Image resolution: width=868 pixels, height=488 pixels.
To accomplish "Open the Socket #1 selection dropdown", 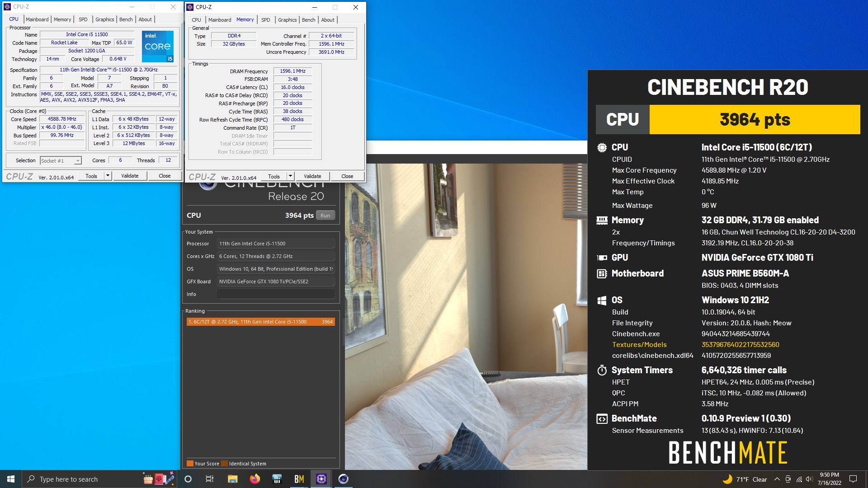I will [61, 160].
